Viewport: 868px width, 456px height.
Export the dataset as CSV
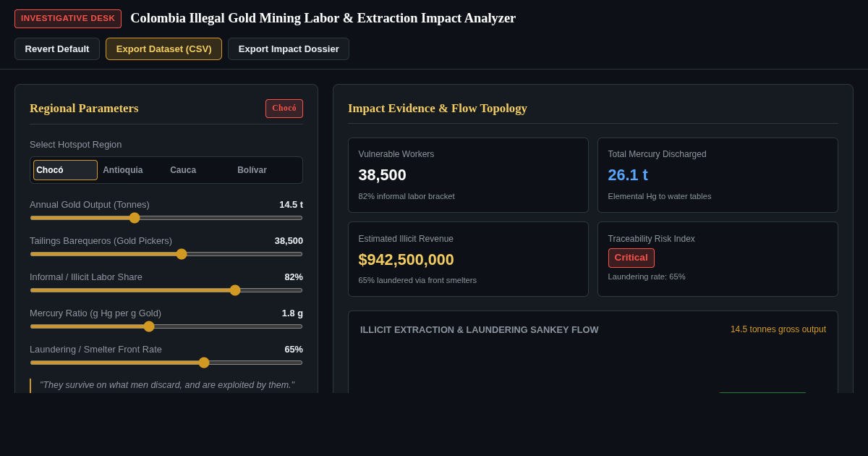click(x=163, y=49)
